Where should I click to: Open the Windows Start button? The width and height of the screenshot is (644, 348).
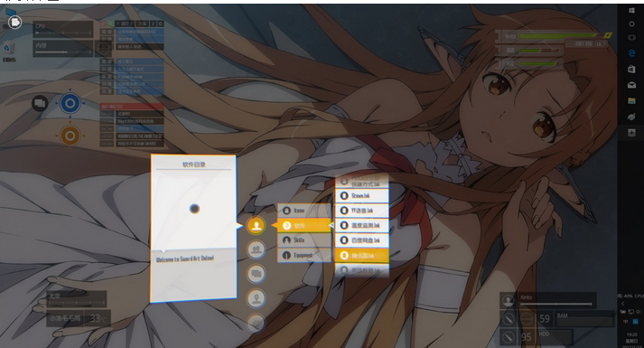pyautogui.click(x=631, y=11)
